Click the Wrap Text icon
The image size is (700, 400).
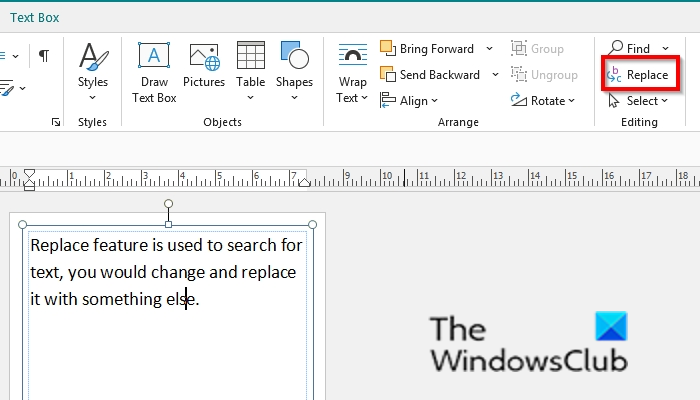353,55
